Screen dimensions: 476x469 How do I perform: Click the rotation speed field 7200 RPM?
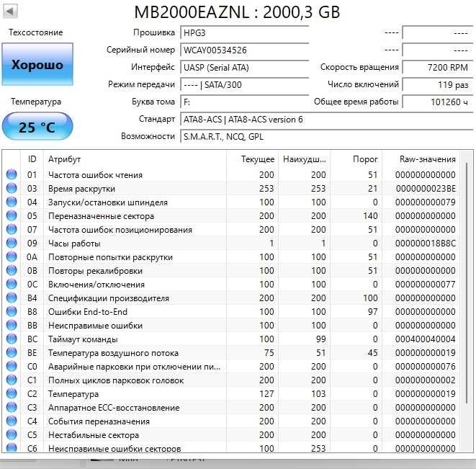coord(438,68)
